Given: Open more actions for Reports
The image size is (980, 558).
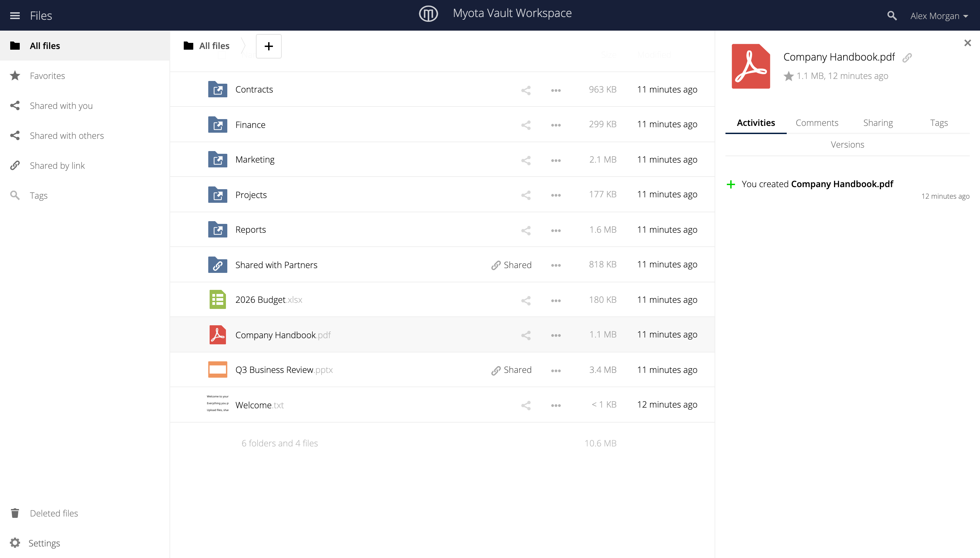Looking at the screenshot, I should click(556, 231).
